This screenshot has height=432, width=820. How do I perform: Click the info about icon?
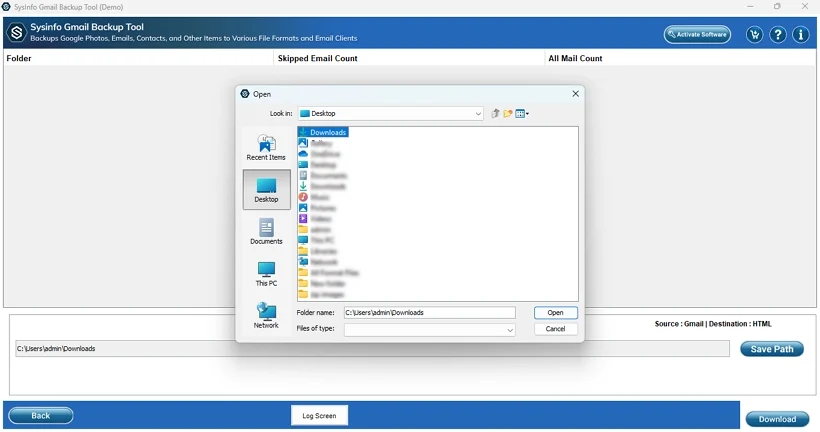pos(801,35)
